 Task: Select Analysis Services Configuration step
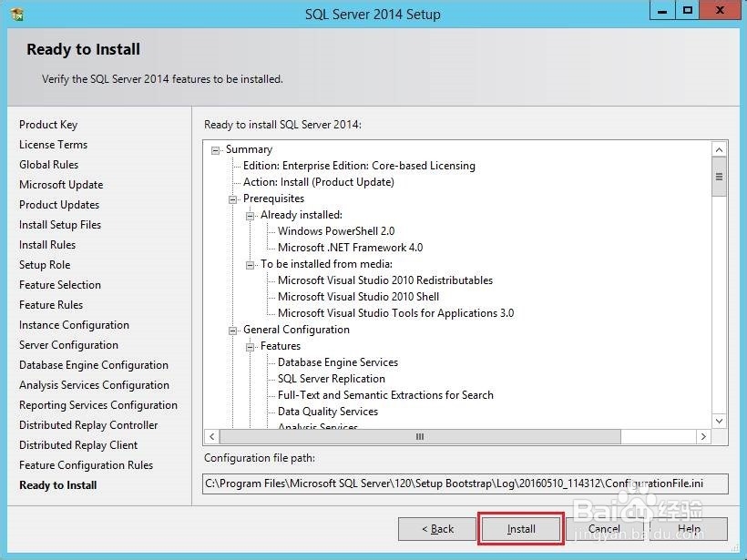click(x=95, y=385)
